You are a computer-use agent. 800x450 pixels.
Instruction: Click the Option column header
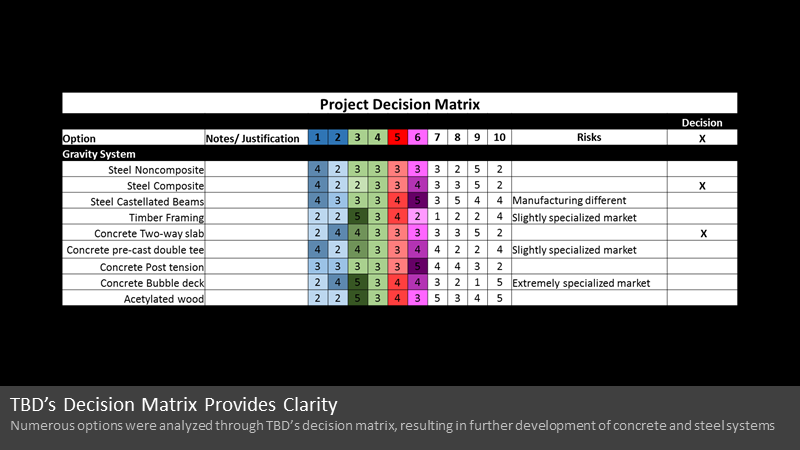[x=79, y=138]
